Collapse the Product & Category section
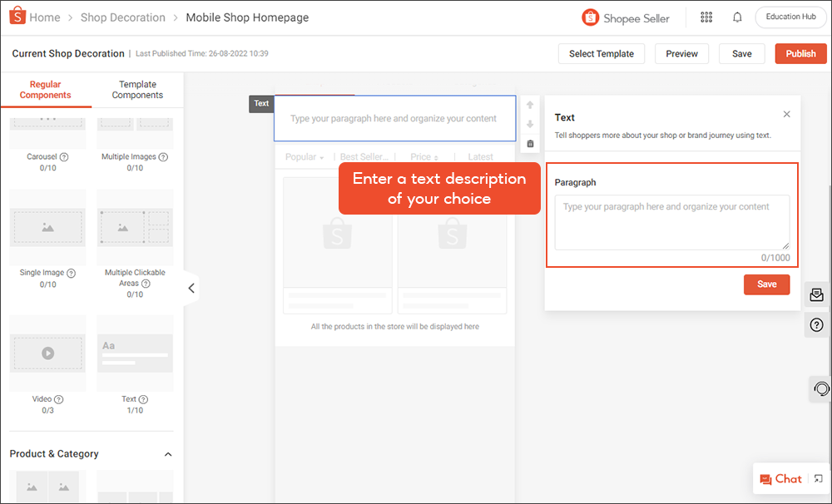This screenshot has width=832, height=504. click(x=168, y=454)
